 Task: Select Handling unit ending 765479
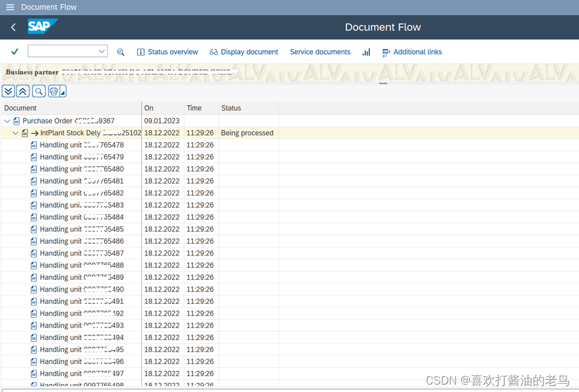(82, 157)
